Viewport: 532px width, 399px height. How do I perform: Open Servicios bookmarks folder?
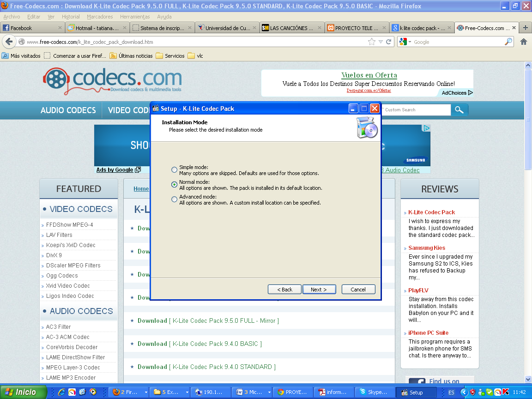[170, 55]
